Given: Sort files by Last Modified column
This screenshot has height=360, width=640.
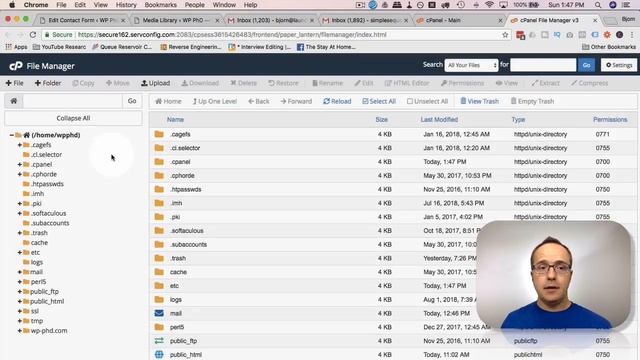Looking at the screenshot, I should [439, 120].
